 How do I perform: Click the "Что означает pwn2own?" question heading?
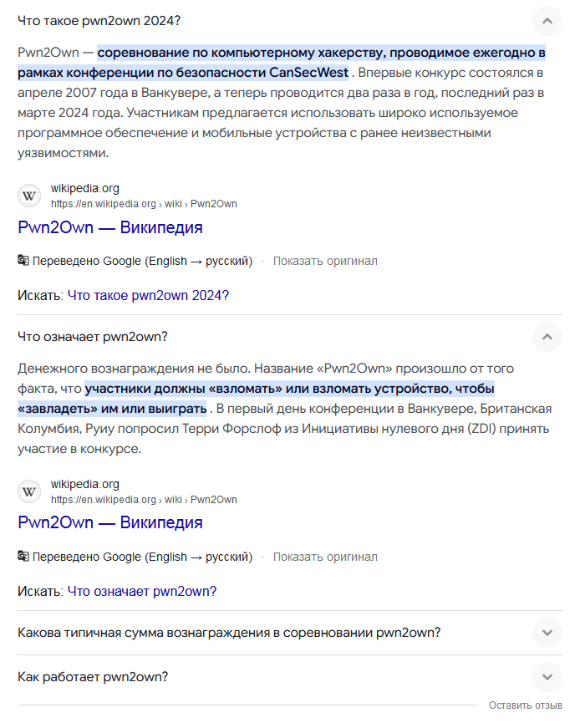[x=93, y=337]
